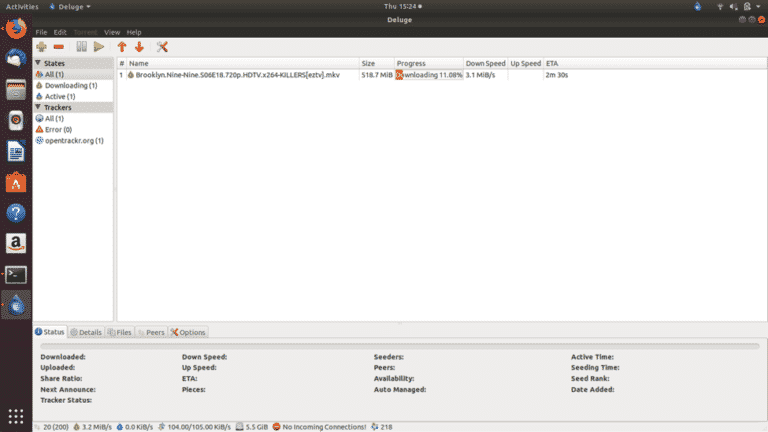Launch Thunderbird from the dock
Image resolution: width=768 pixels, height=432 pixels.
coord(16,59)
